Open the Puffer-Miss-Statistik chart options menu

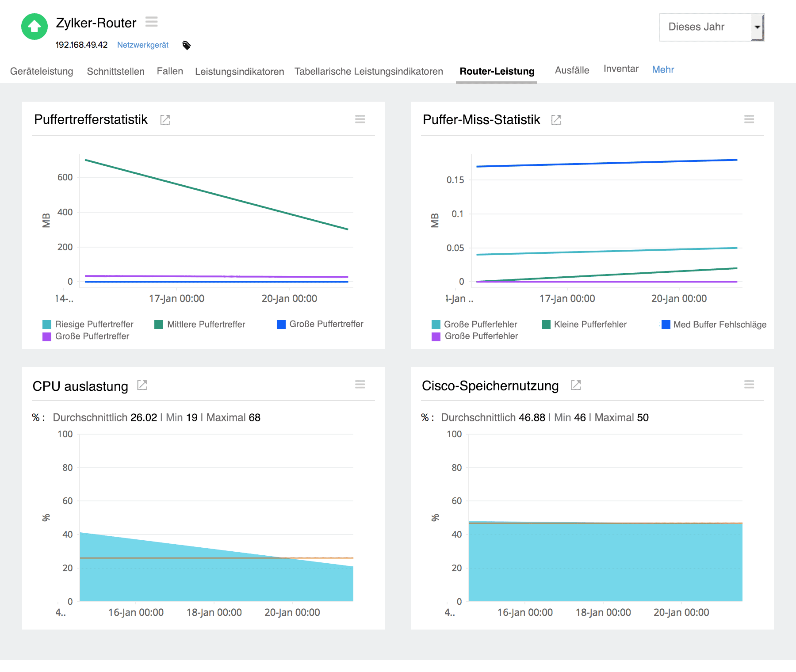(749, 119)
